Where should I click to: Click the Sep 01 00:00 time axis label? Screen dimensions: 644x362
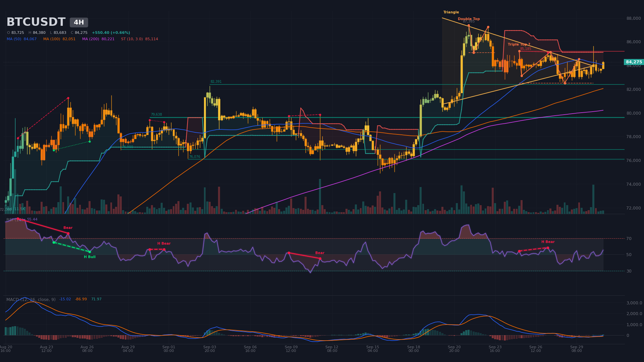click(x=169, y=349)
